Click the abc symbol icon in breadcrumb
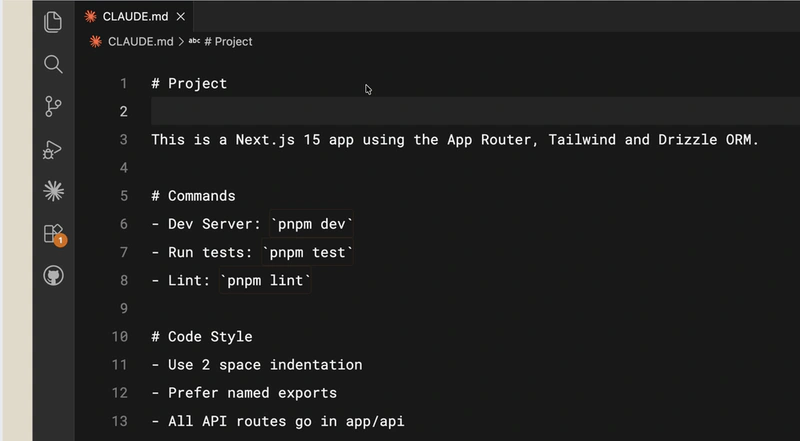This screenshot has height=441, width=800. coord(194,41)
